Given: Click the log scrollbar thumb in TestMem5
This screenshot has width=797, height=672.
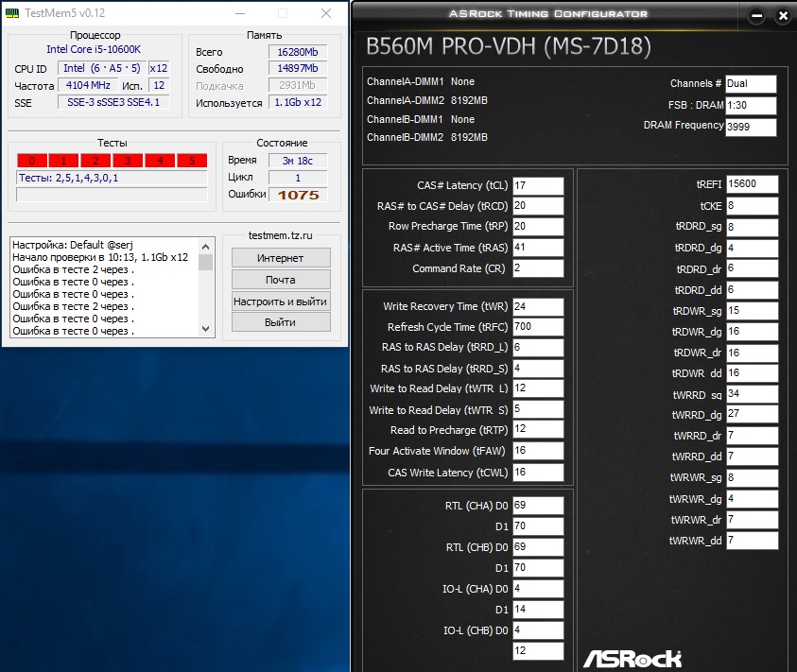Looking at the screenshot, I should (205, 263).
